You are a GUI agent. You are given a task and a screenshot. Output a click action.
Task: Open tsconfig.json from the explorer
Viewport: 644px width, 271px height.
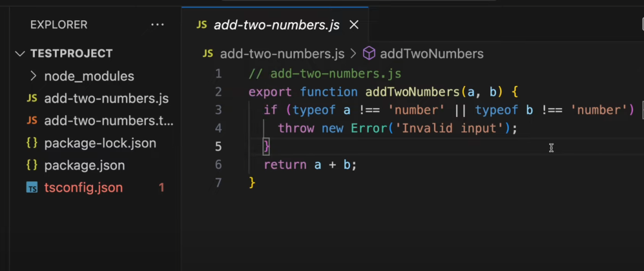pos(83,187)
